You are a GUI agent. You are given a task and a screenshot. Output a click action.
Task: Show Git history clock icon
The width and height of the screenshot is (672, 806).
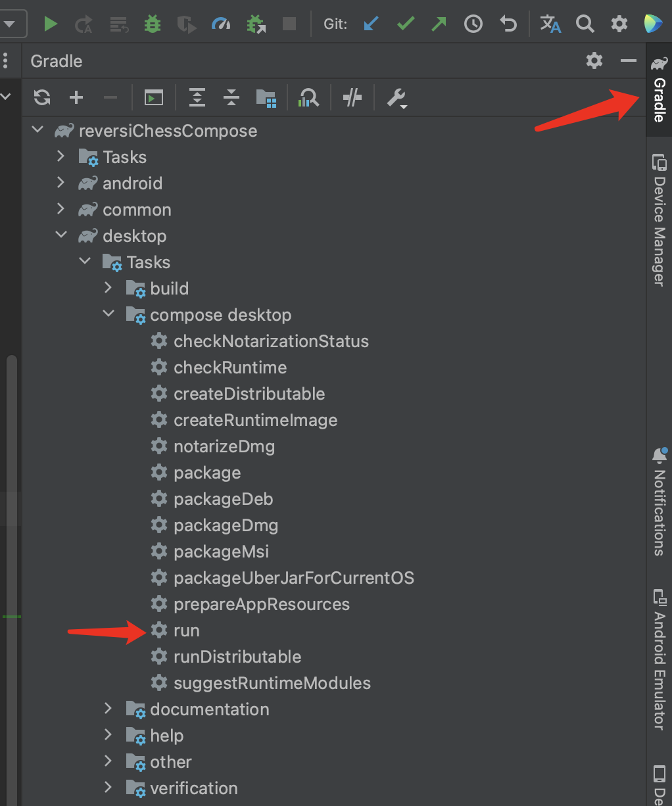[x=473, y=24]
